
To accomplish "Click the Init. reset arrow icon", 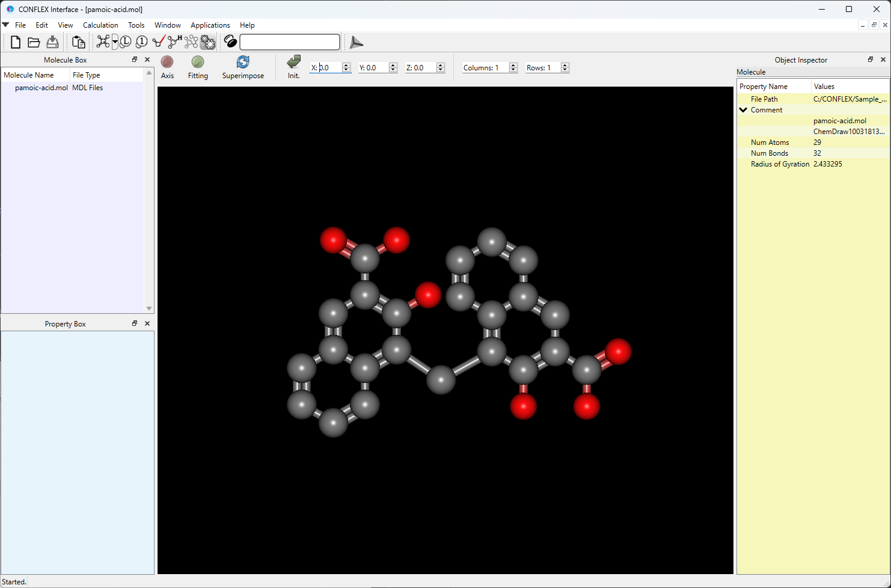I will (x=293, y=62).
